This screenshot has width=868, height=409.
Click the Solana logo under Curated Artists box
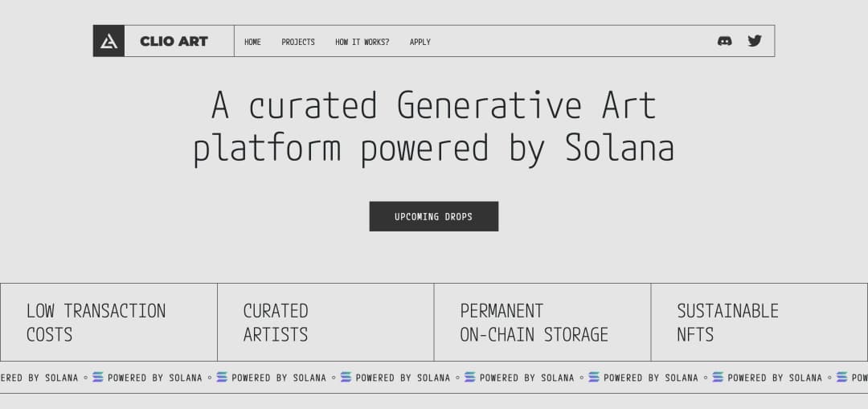[346, 377]
